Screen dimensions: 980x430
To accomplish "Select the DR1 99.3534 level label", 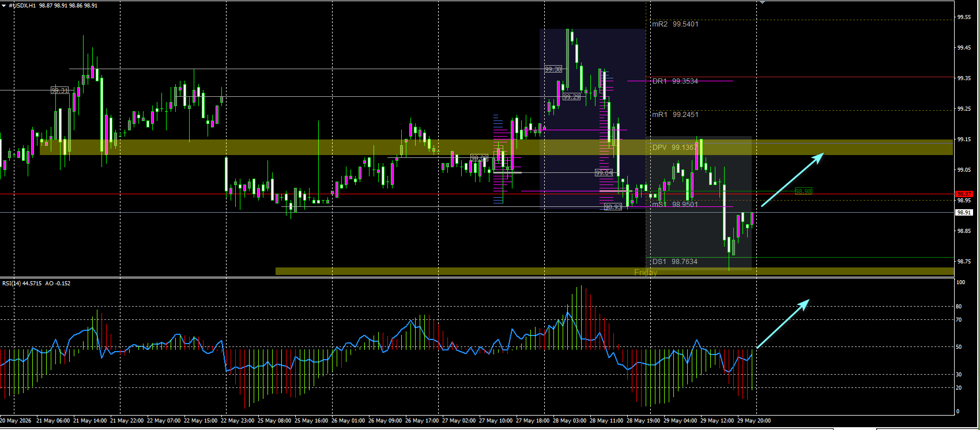I will (675, 81).
